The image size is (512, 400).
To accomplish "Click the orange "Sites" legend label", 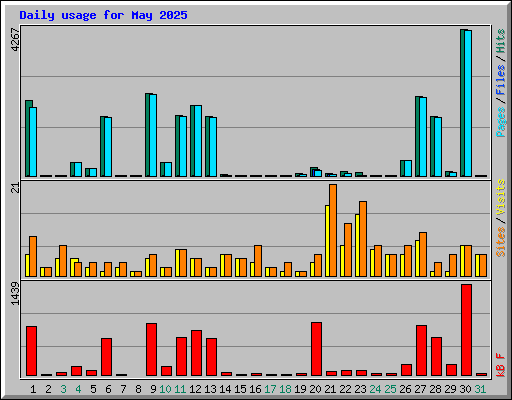I will [501, 242].
